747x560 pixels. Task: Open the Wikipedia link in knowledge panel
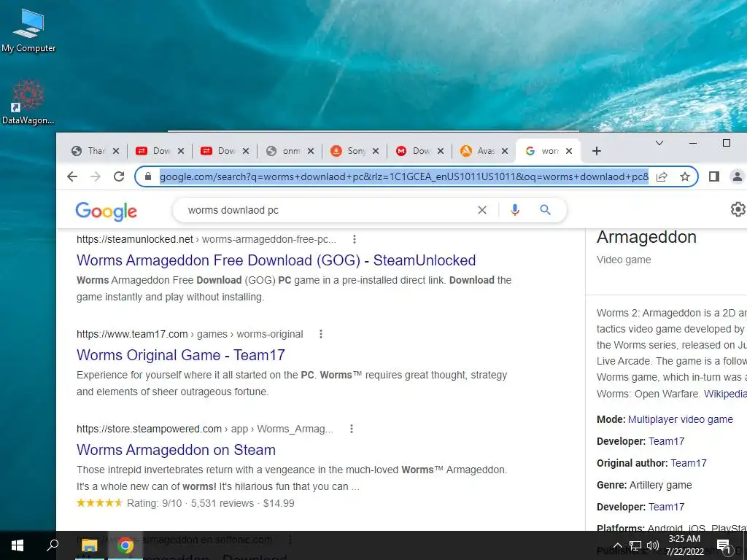[x=725, y=394]
